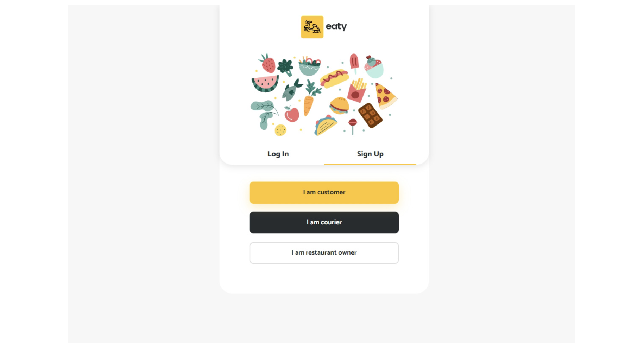
Task: Click the pizza slice illustration
Action: tap(385, 96)
